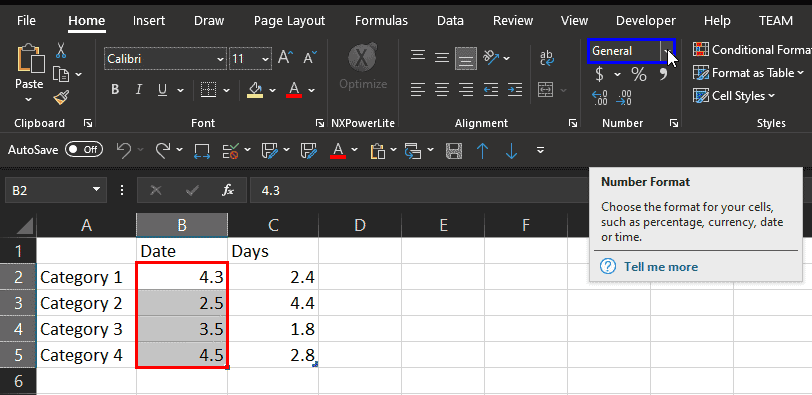Click the Insert Function fx button

coord(228,191)
